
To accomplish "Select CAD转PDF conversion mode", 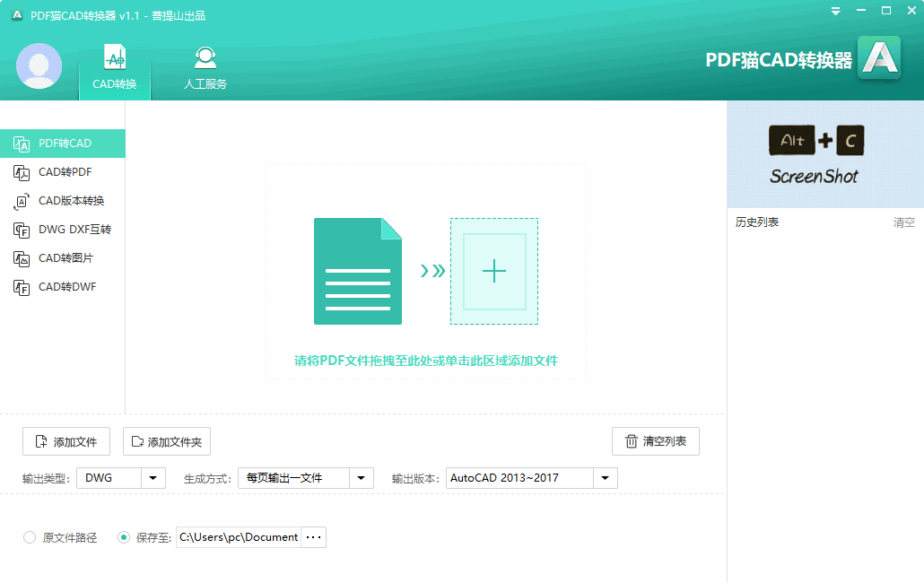I will click(x=63, y=172).
